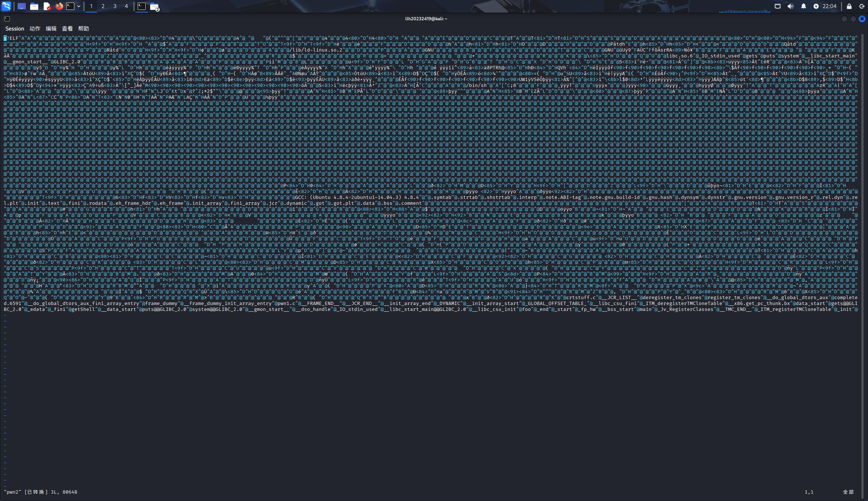Toggle notifications with the bell icon
Screen dimensions: 868x501
click(x=804, y=6)
